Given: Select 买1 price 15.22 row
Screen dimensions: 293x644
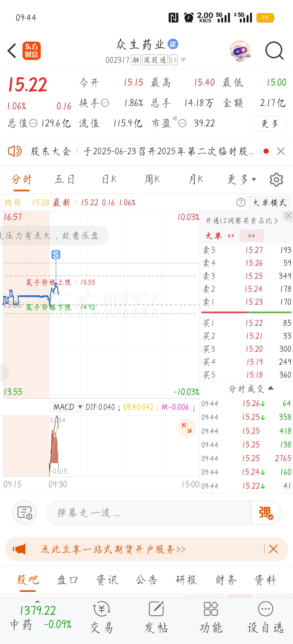Looking at the screenshot, I should [x=246, y=323].
